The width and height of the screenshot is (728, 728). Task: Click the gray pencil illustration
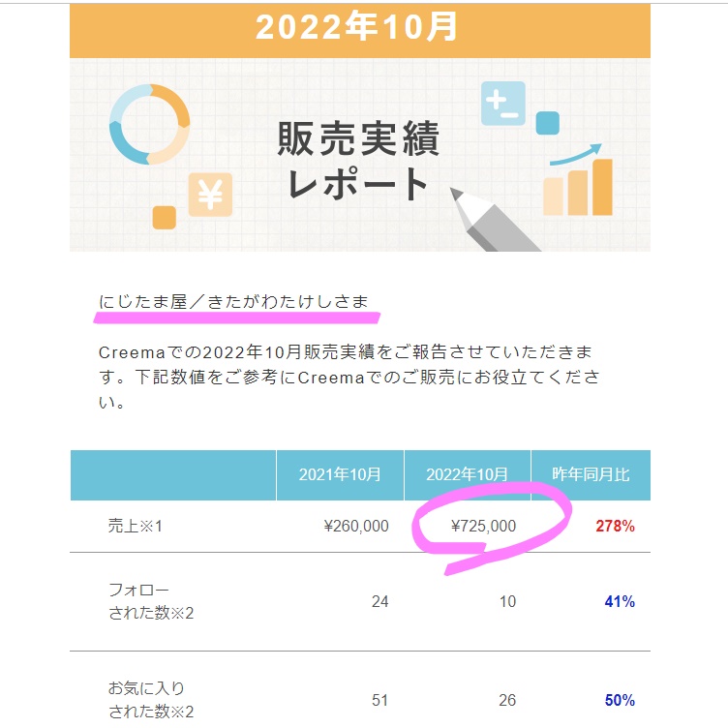point(494,221)
